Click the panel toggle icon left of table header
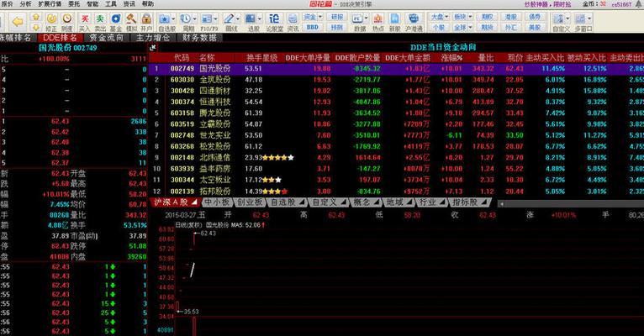Viewport: 644px width, 336px height. [153, 48]
